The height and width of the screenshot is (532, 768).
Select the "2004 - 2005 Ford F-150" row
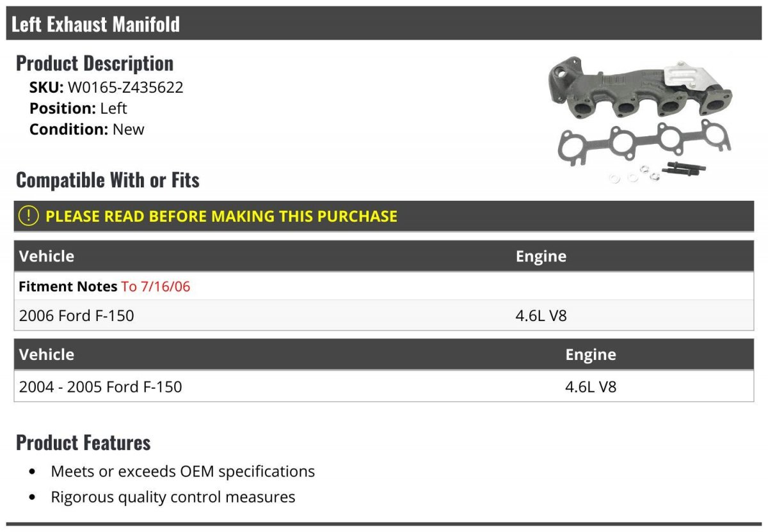pyautogui.click(x=100, y=387)
